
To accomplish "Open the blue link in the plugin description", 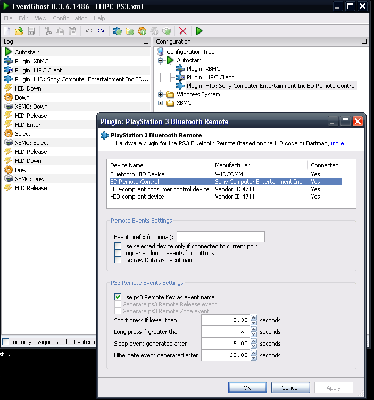I will click(x=337, y=143).
